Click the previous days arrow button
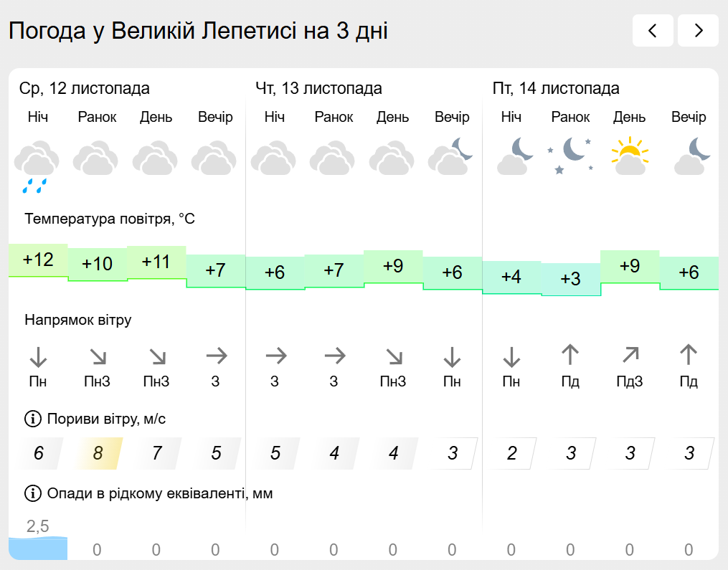This screenshot has height=570, width=728. tap(653, 30)
